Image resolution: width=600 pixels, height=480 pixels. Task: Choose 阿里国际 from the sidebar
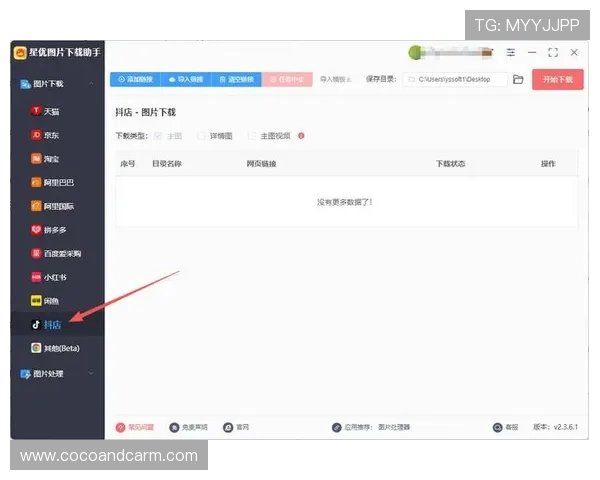pos(52,206)
